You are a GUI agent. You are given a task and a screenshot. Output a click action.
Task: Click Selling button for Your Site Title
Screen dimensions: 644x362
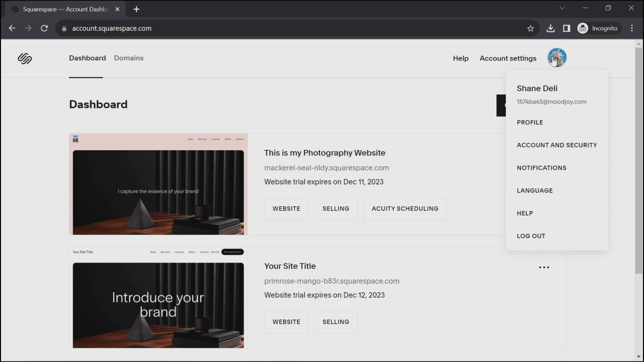[x=335, y=322]
